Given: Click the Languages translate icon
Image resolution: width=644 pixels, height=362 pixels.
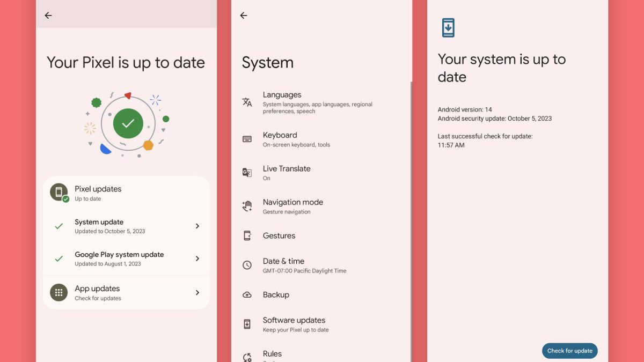Looking at the screenshot, I should 247,102.
